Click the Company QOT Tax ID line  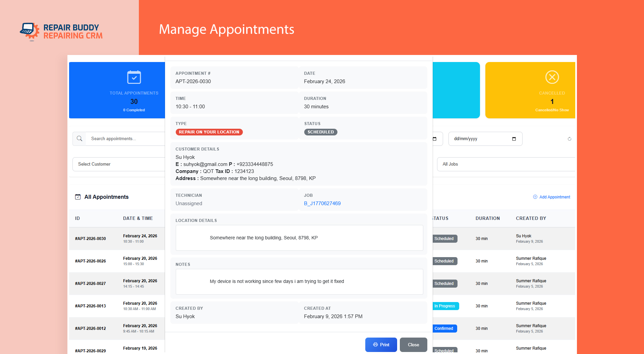[x=215, y=171]
